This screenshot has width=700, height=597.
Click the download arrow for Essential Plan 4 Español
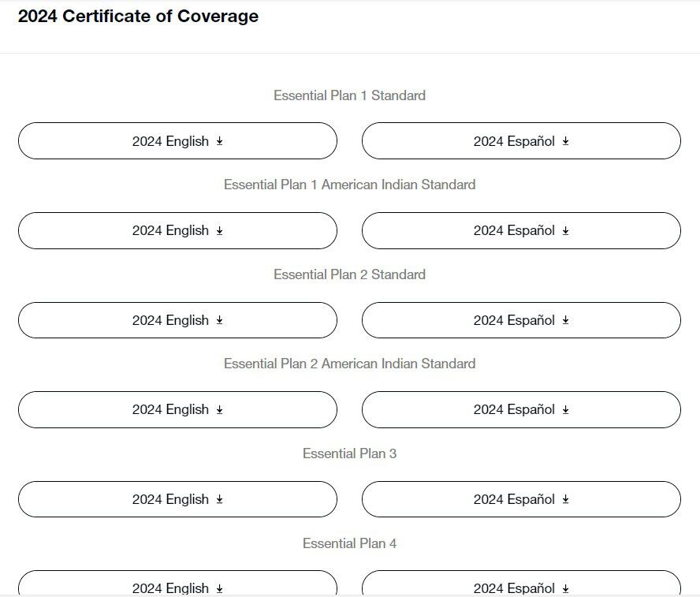point(566,588)
